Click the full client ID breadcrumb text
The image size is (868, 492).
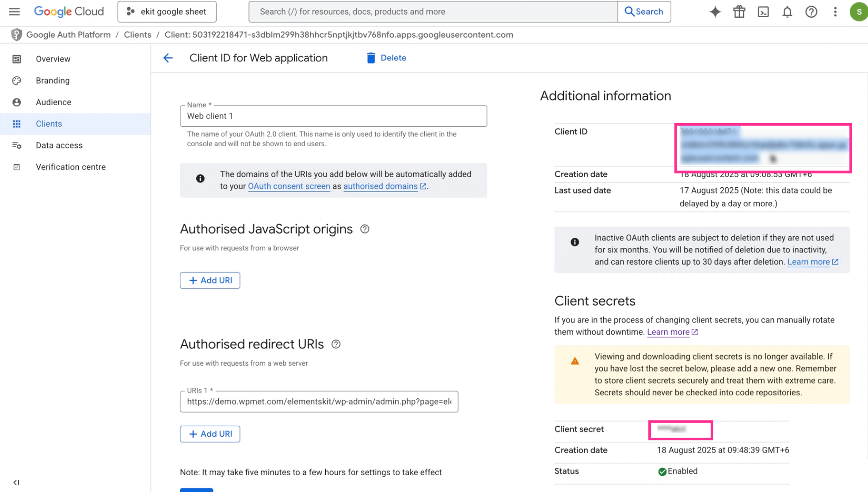[x=339, y=34]
